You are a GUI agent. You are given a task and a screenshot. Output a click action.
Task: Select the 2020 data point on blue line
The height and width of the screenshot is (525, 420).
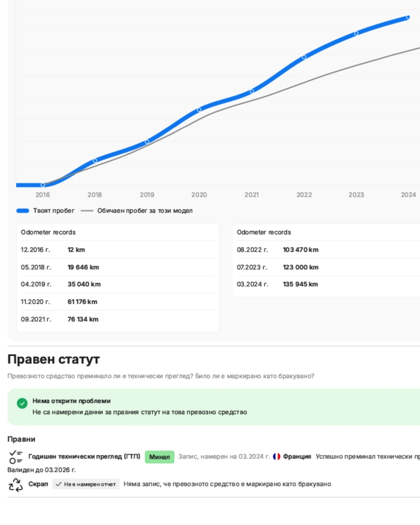tap(199, 110)
